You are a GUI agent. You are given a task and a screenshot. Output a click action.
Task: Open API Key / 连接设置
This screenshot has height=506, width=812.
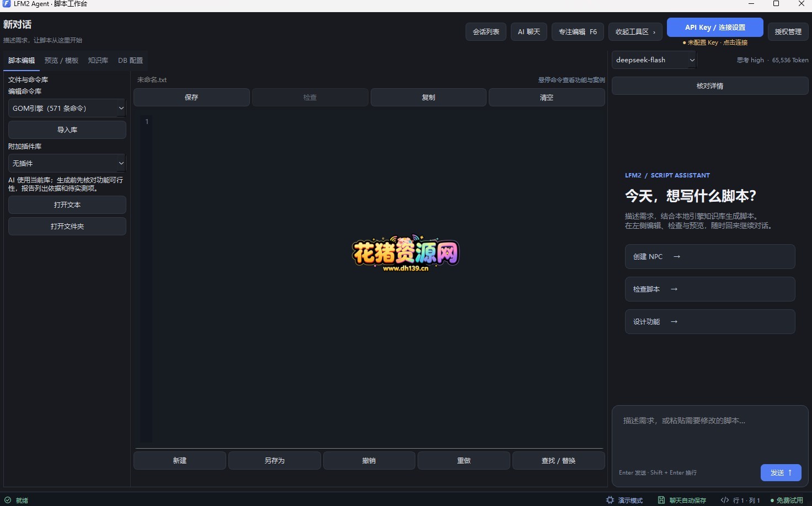tap(715, 28)
